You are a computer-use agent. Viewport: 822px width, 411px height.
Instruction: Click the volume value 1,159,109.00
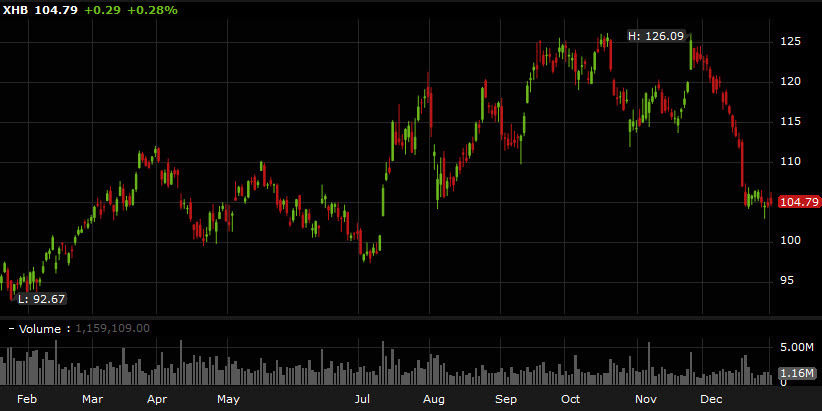click(113, 329)
